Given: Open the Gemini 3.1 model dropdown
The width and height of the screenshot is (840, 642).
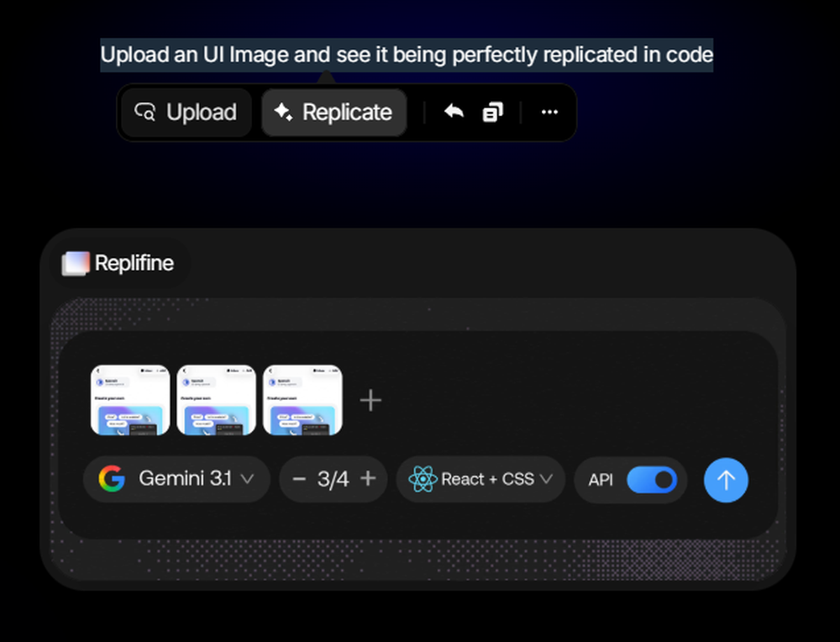Looking at the screenshot, I should 176,479.
